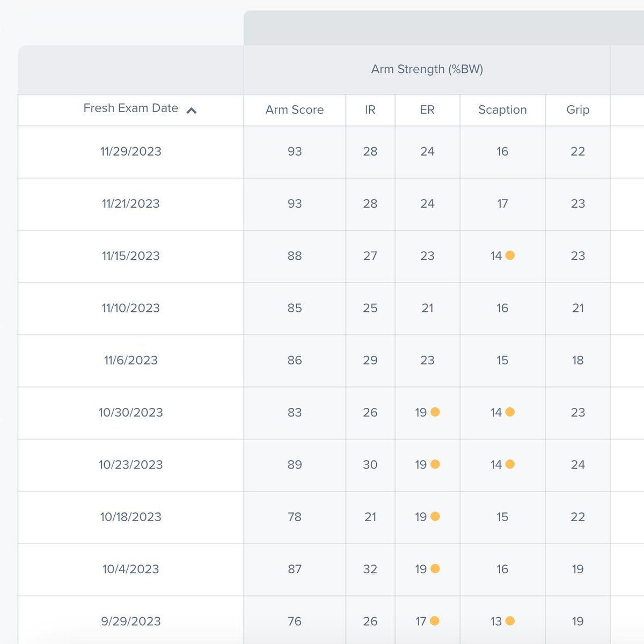Click ER value 21 on 11/10/2023

pos(427,309)
